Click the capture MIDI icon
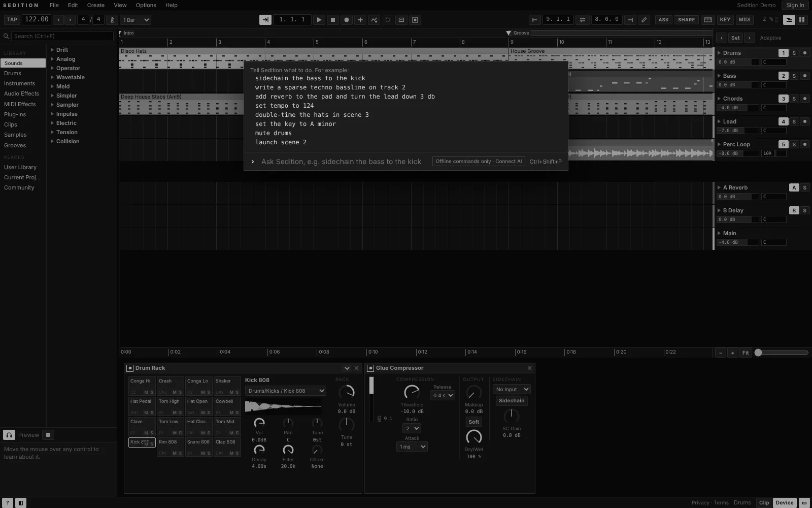This screenshot has height=508, width=812. [x=401, y=20]
